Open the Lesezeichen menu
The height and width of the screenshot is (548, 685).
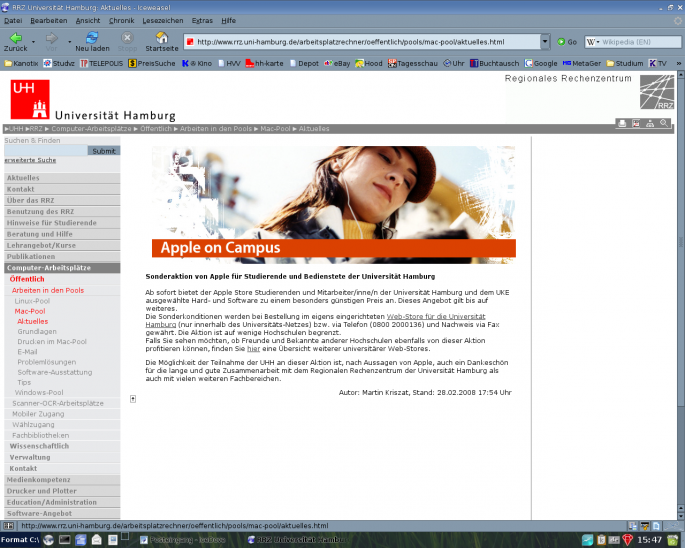pos(163,21)
